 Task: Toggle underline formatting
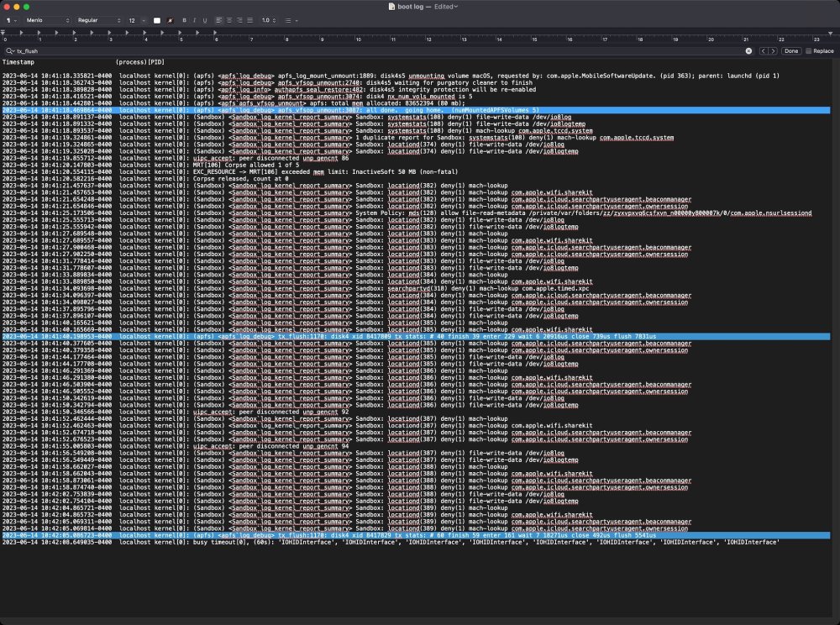coord(205,20)
